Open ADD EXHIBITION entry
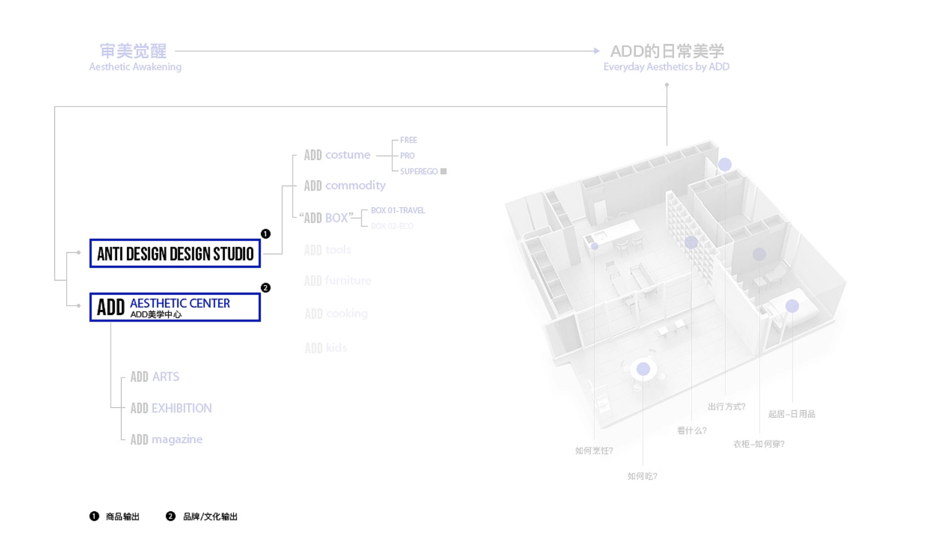 [171, 408]
